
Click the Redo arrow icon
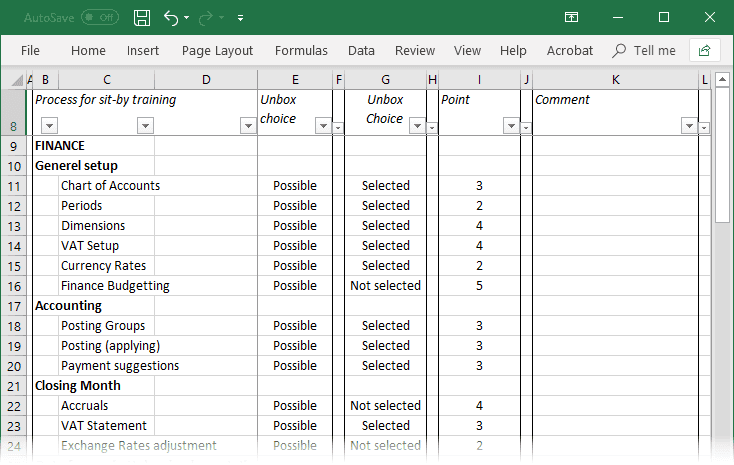pyautogui.click(x=206, y=18)
